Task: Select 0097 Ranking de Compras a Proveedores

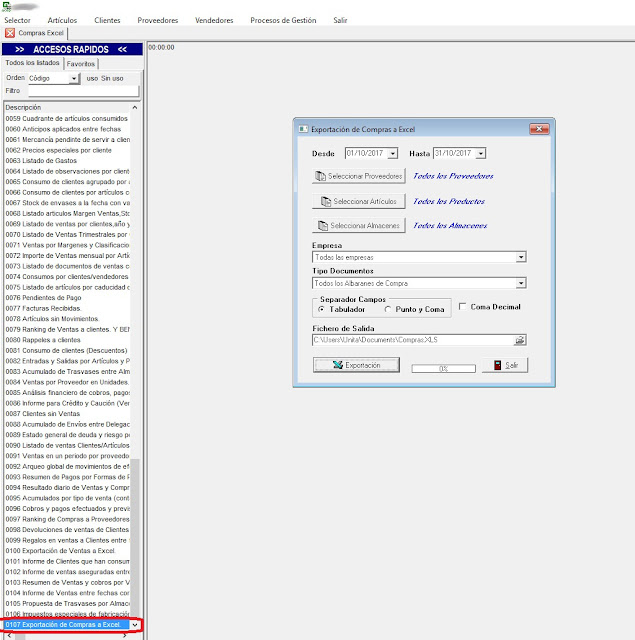Action: tap(67, 519)
